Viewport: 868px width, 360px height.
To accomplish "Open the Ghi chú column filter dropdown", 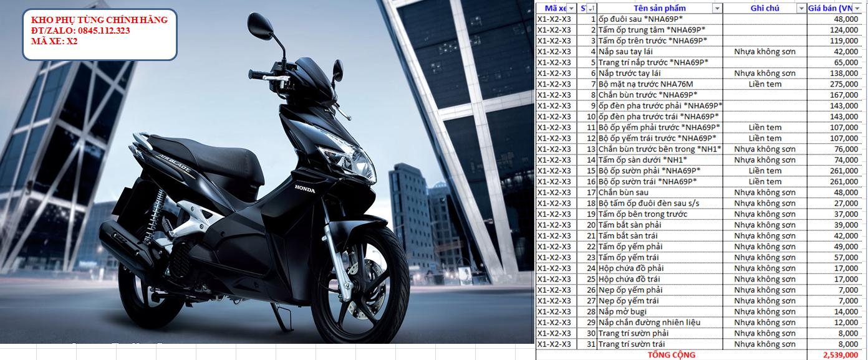I will 801,9.
